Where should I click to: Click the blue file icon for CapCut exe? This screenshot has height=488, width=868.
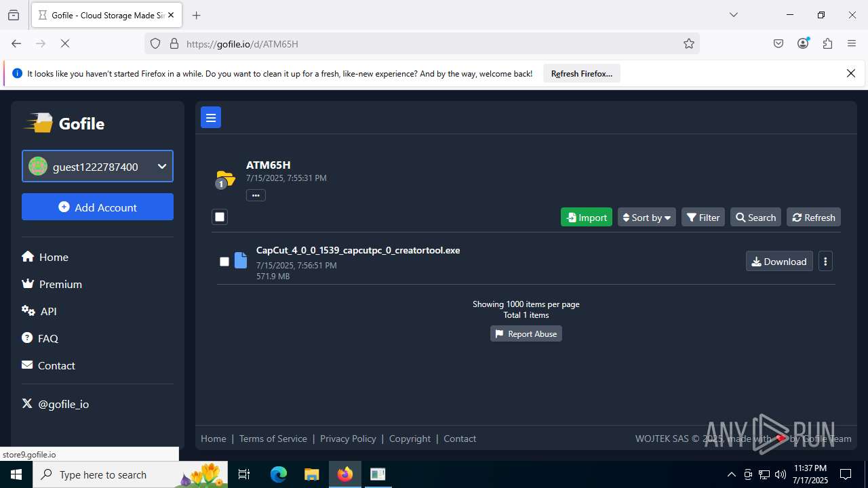click(x=241, y=260)
